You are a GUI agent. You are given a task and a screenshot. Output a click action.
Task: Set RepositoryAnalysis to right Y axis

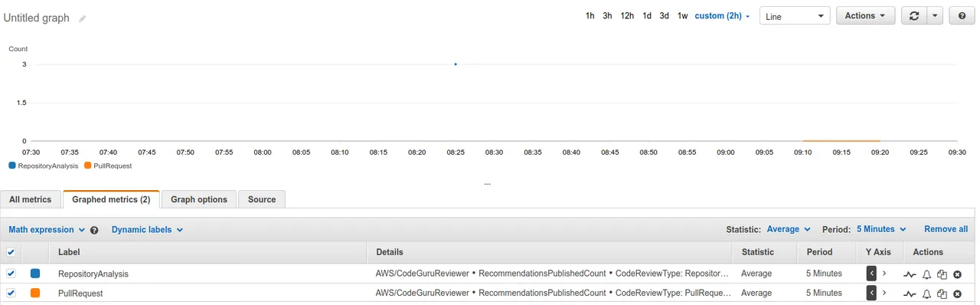pyautogui.click(x=884, y=273)
